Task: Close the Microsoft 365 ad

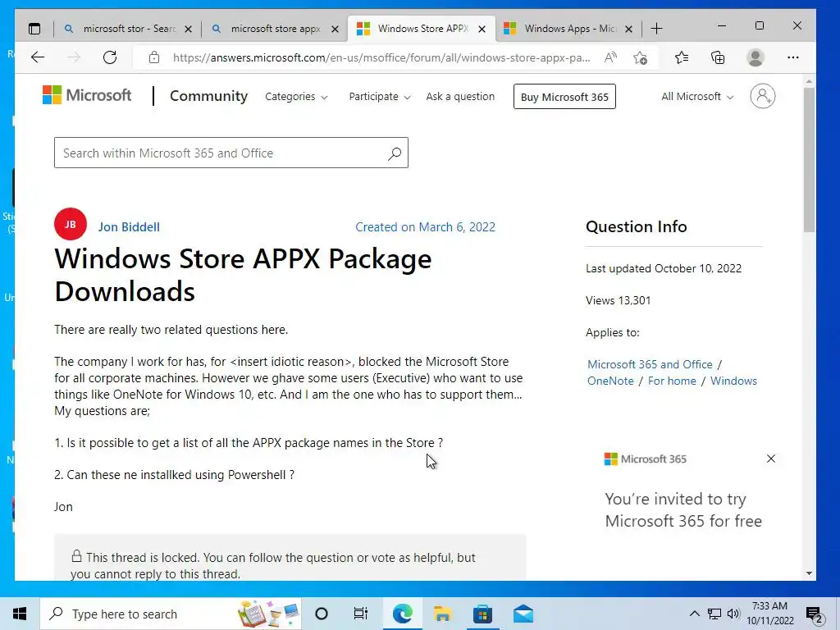Action: 771,459
